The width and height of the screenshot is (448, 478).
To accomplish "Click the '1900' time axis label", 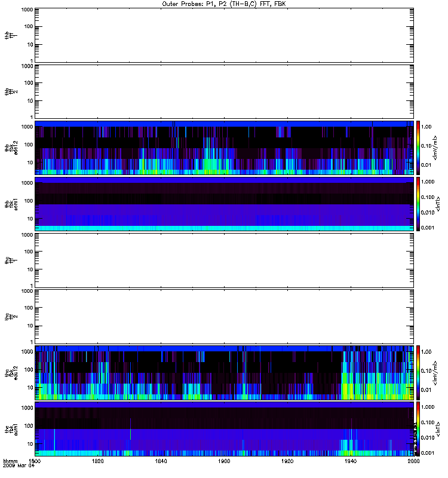I will point(224,461).
